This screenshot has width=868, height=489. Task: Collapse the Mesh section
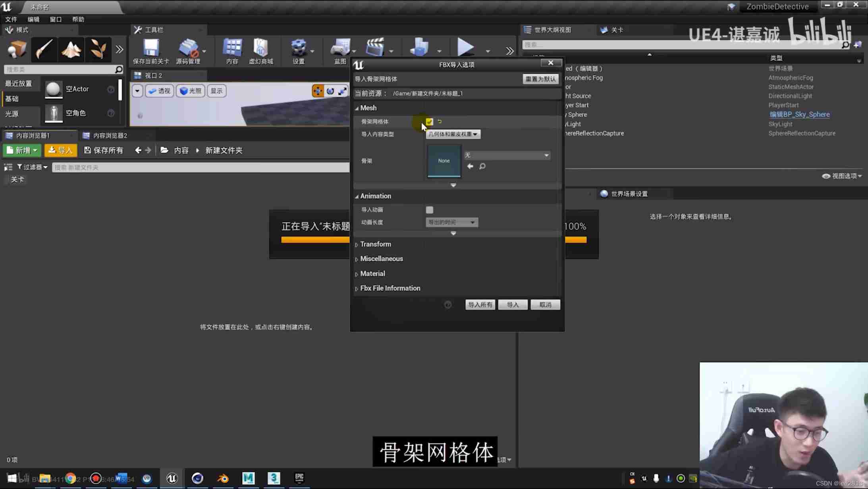357,108
